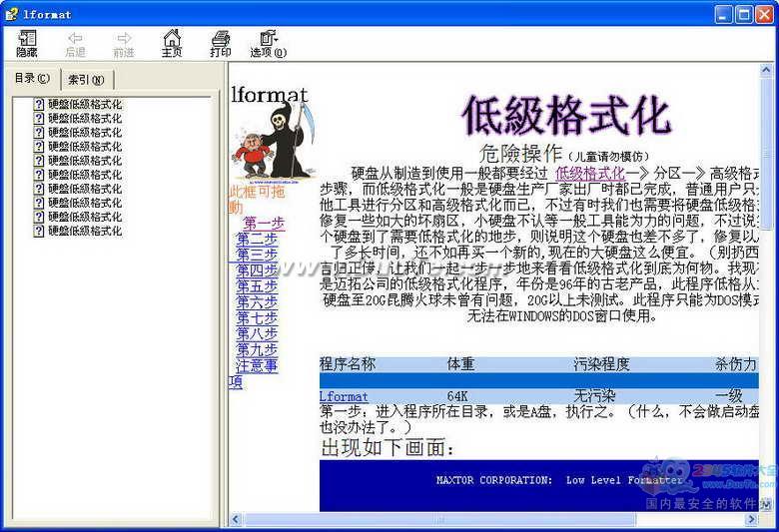
Task: Open the 第一步 link
Action: tap(264, 223)
